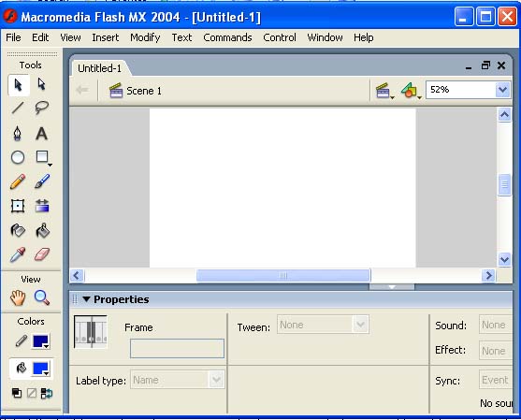Restore down the Untitled-1 document window

pyautogui.click(x=485, y=65)
